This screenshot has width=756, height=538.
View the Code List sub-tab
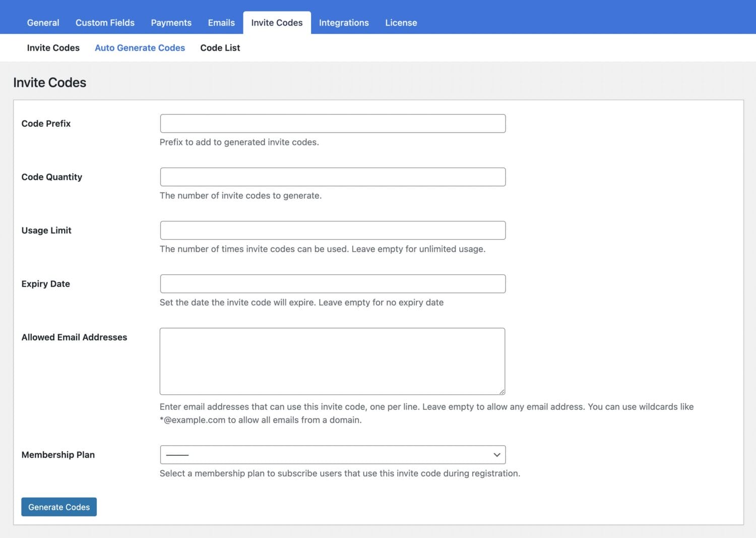[220, 48]
